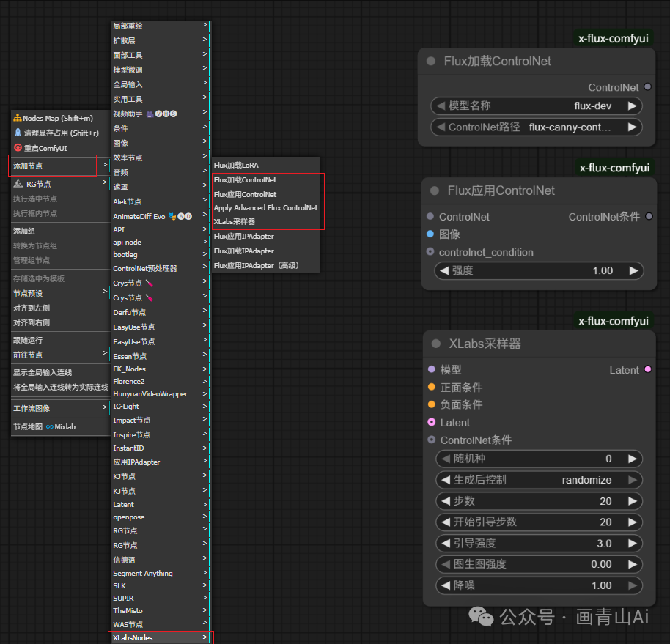670x644 pixels.
Task: Increase 开始引导步数 with right arrow
Action: click(633, 522)
